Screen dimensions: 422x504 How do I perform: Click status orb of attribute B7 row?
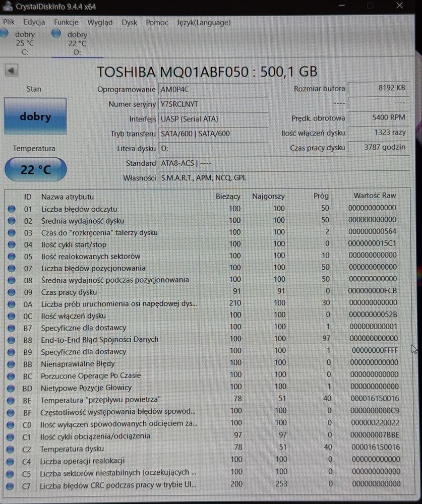pos(12,328)
